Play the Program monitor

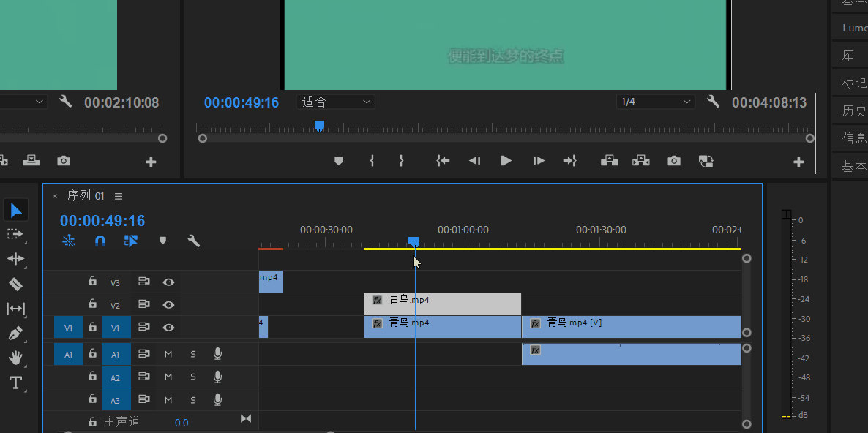tap(506, 161)
